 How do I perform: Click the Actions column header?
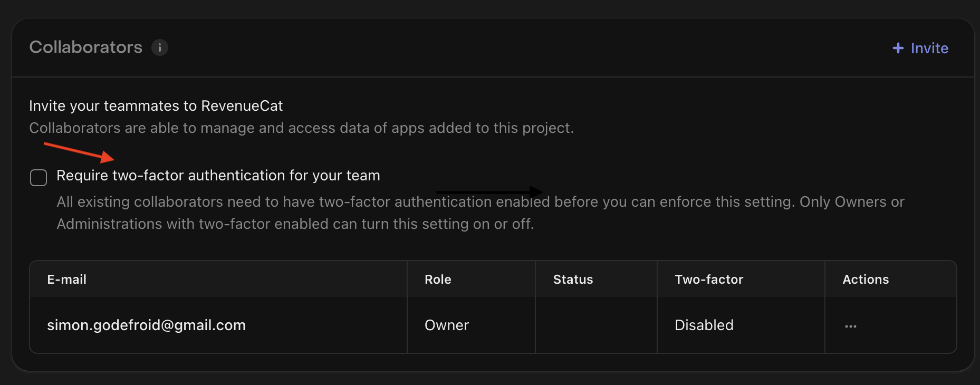click(x=865, y=280)
